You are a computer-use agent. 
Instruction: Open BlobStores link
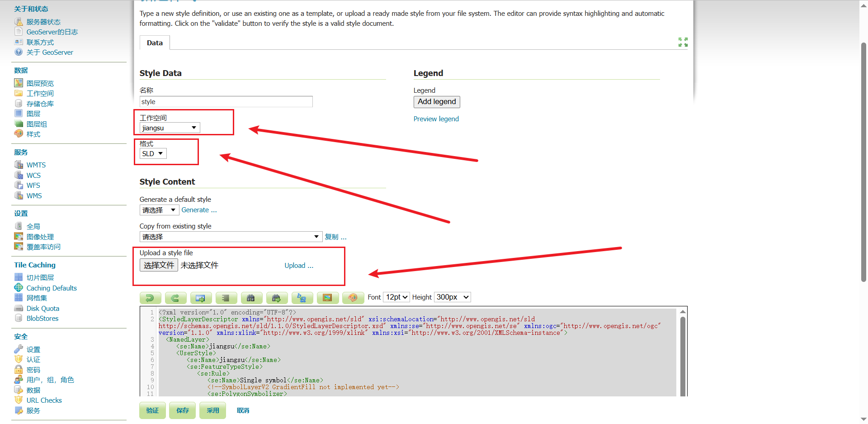(x=42, y=318)
